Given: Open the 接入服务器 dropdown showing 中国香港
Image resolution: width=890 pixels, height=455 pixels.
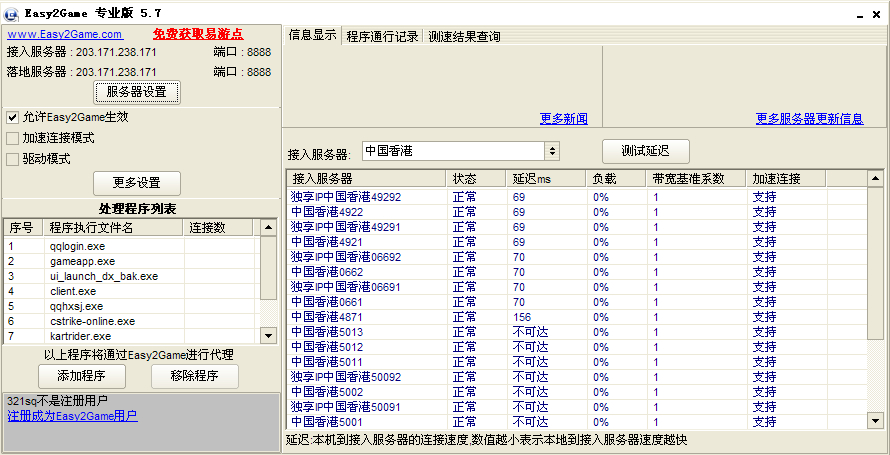Looking at the screenshot, I should point(461,151).
